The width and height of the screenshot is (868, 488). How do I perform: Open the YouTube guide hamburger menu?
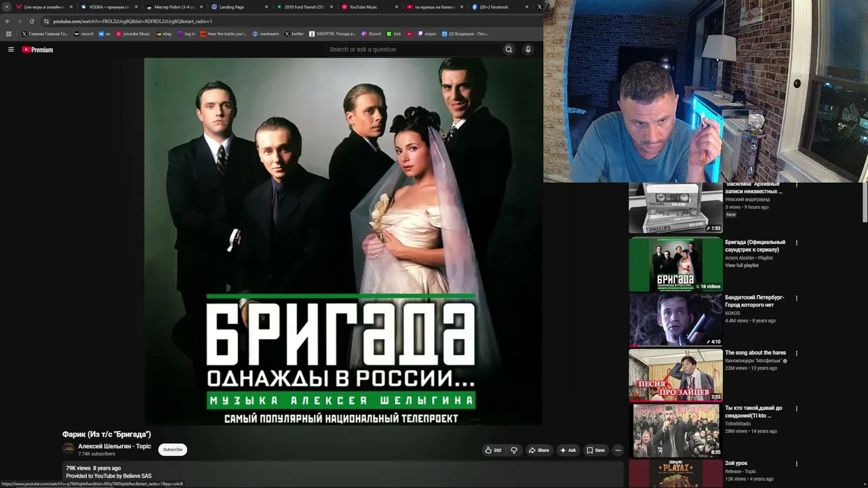(11, 49)
